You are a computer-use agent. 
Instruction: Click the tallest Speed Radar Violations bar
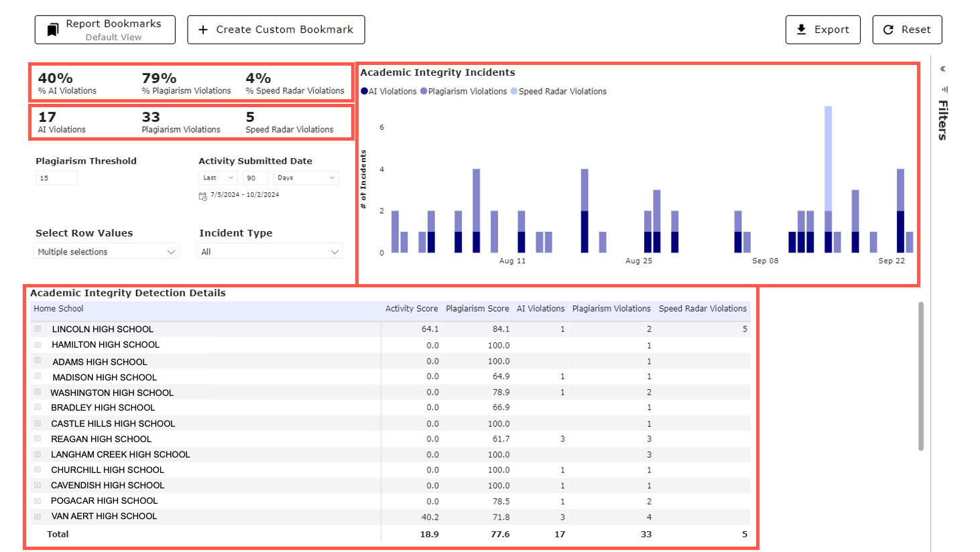pyautogui.click(x=829, y=158)
